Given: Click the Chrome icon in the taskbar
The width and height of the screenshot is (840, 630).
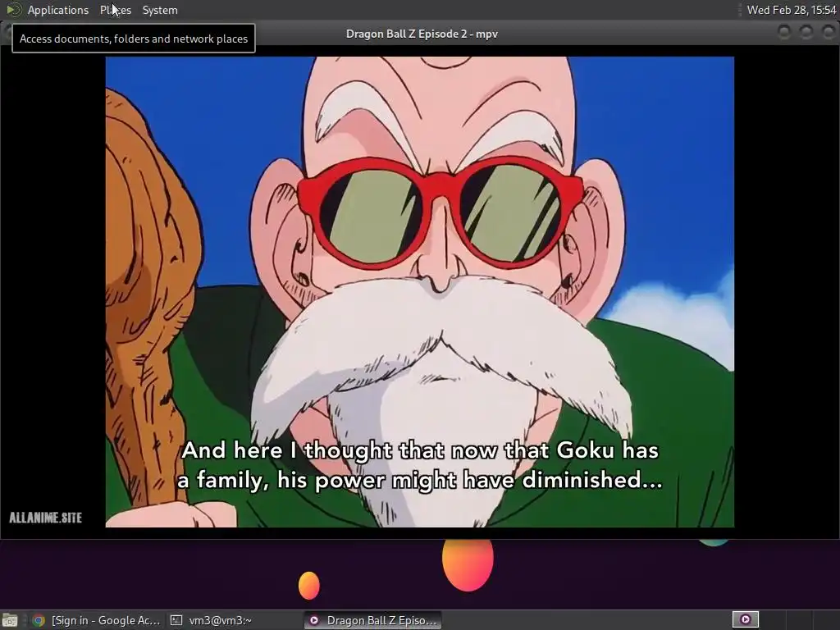Looking at the screenshot, I should (39, 620).
